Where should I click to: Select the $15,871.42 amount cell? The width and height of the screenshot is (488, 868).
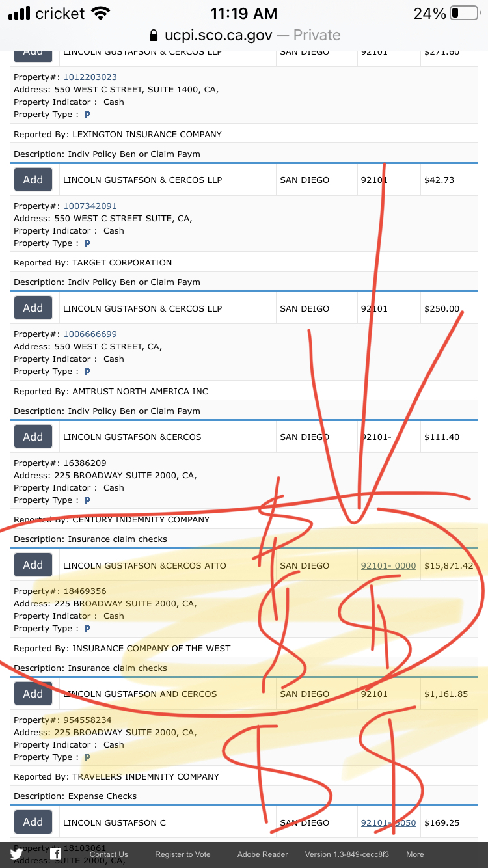tap(450, 566)
